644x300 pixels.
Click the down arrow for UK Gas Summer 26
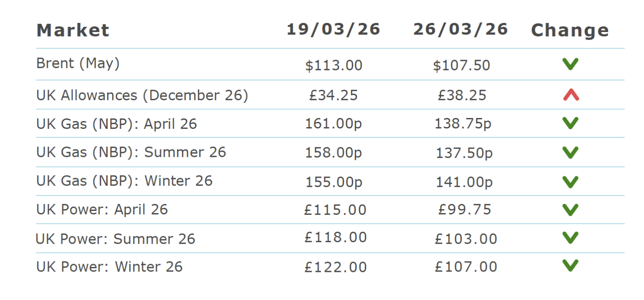click(x=570, y=152)
